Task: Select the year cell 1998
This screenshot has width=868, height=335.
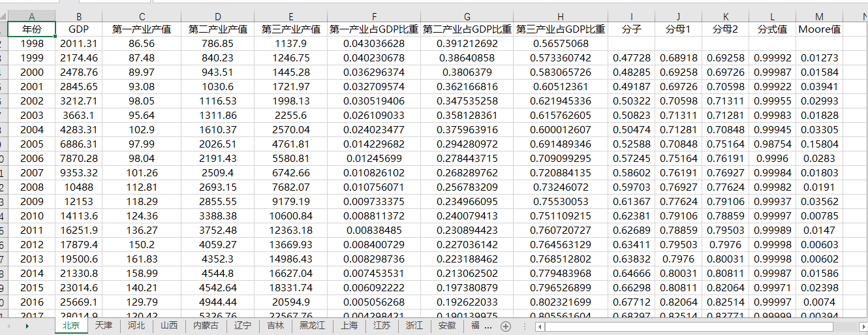Action: tap(32, 43)
